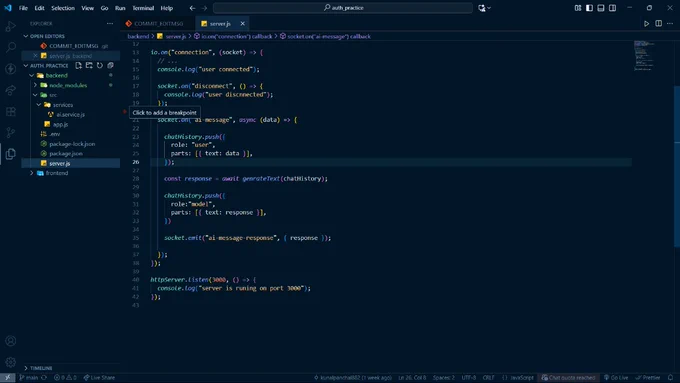The width and height of the screenshot is (680, 383).
Task: Click the New File icon in AUTH_PRACTICE header
Action: 78,65
